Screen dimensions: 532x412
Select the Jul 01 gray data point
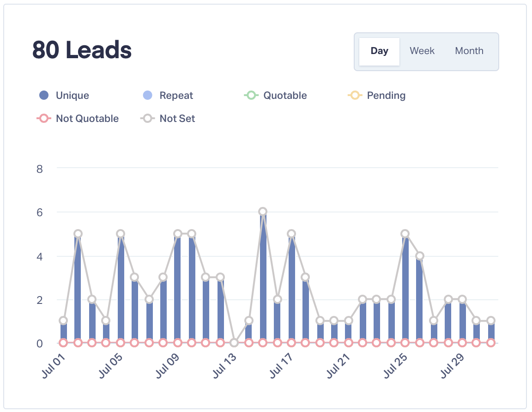pyautogui.click(x=63, y=321)
